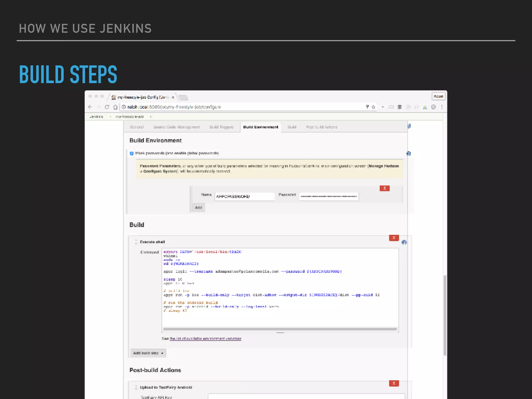This screenshot has height=399, width=532.
Task: Untick the Mask passwords checkbox
Action: 132,153
